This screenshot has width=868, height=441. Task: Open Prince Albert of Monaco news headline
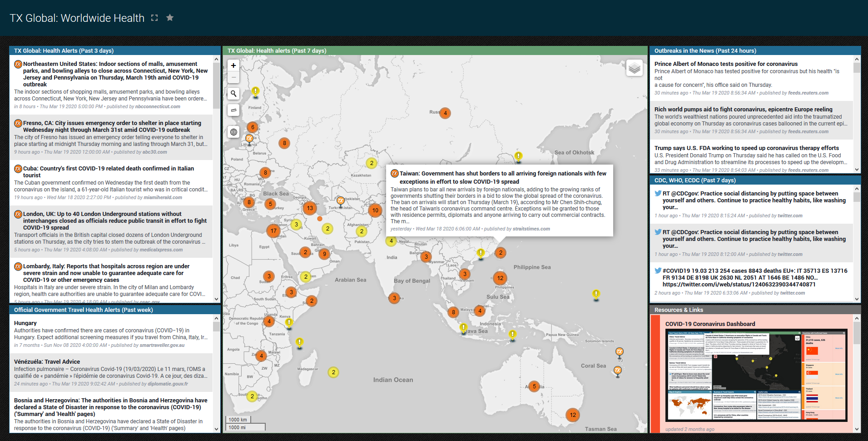(x=726, y=64)
